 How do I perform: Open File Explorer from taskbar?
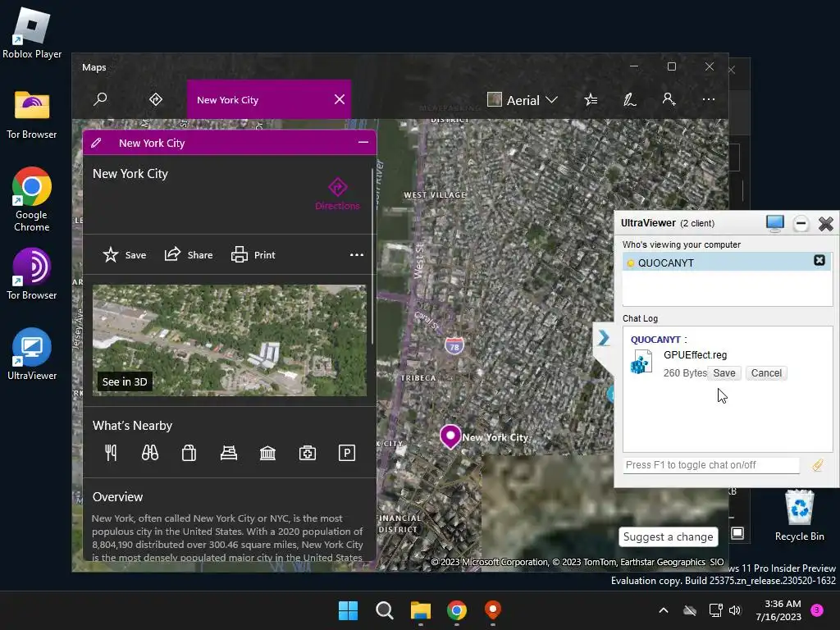pyautogui.click(x=421, y=610)
